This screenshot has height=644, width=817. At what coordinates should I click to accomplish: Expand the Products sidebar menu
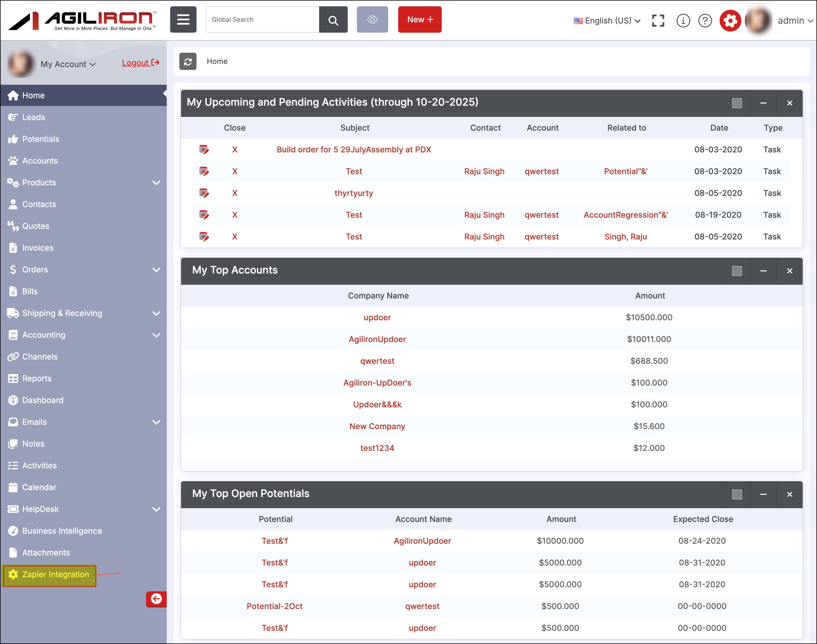point(156,183)
